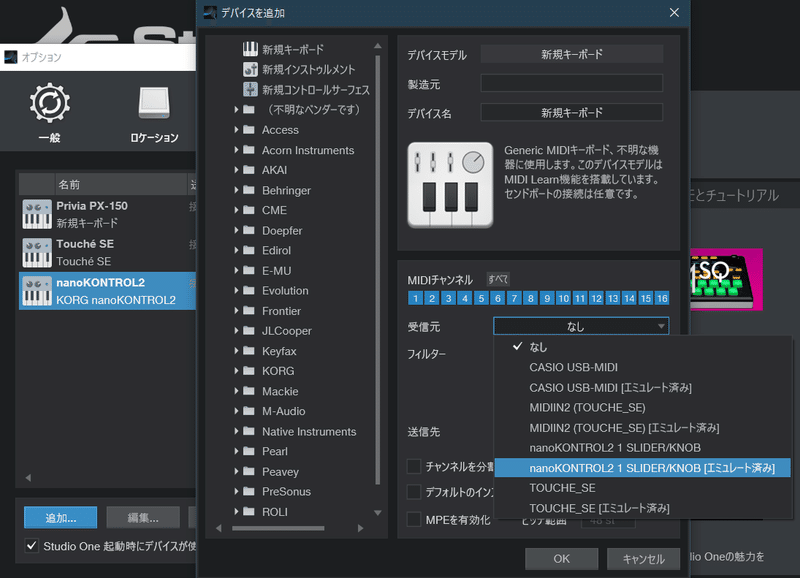
Task: Enable the デフォルトのインストゥルメント入力 checkbox
Action: [414, 492]
